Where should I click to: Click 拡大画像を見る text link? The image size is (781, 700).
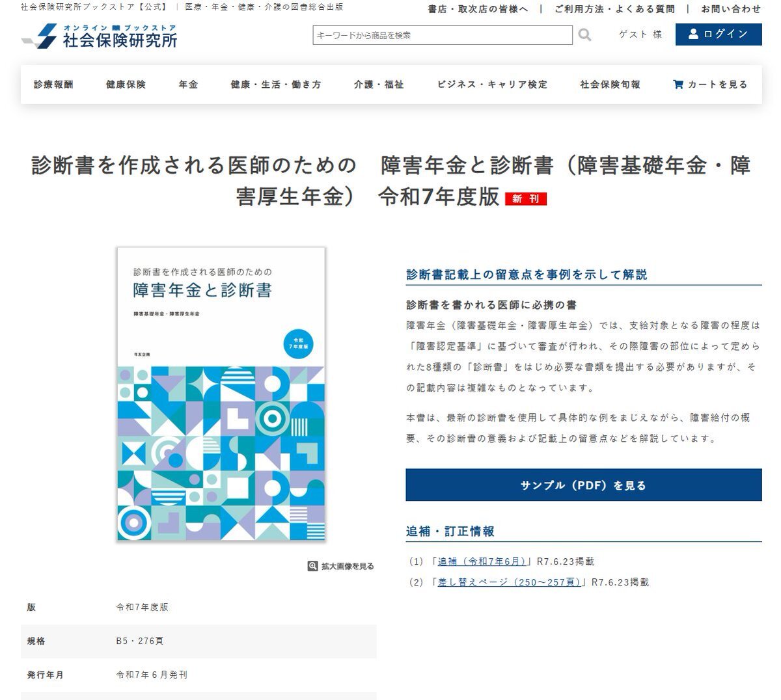coord(348,566)
